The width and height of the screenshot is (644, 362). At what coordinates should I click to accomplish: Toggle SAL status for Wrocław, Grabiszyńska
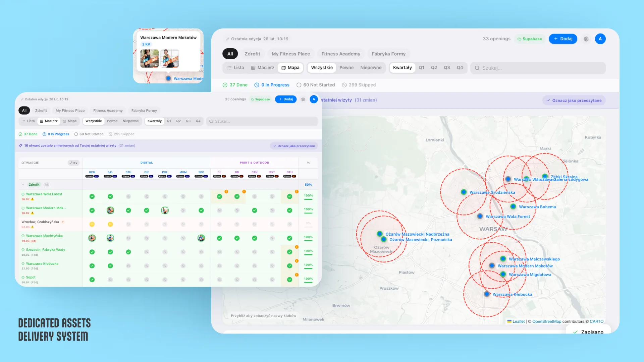coord(110,224)
